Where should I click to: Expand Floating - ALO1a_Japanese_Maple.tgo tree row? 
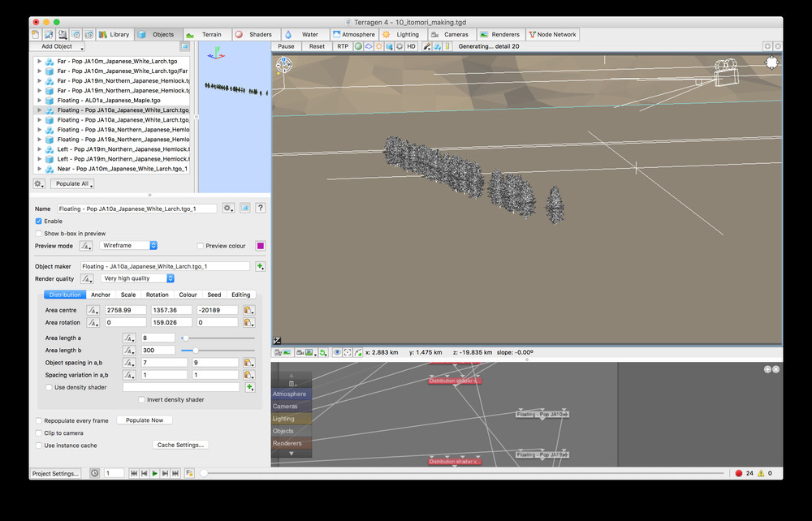39,101
